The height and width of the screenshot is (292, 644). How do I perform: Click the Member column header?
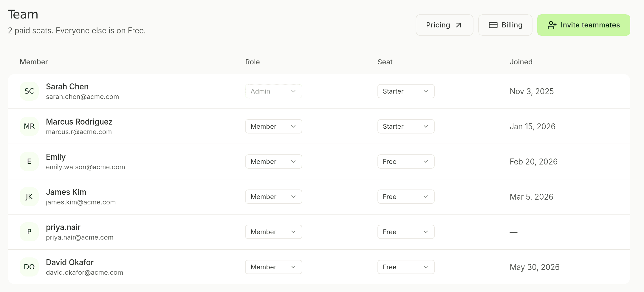[x=34, y=62]
